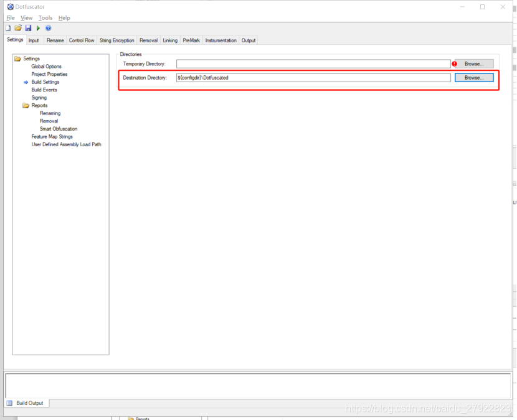Screen dimensions: 517x420
Task: Click inside the Build Output text area
Action: coord(258,385)
